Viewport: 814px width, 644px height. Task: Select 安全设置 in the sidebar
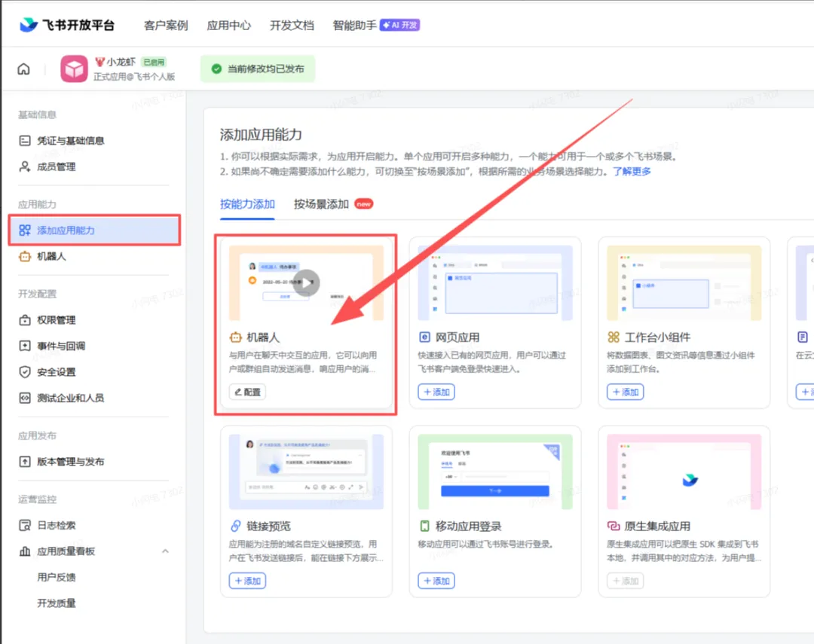coord(56,372)
